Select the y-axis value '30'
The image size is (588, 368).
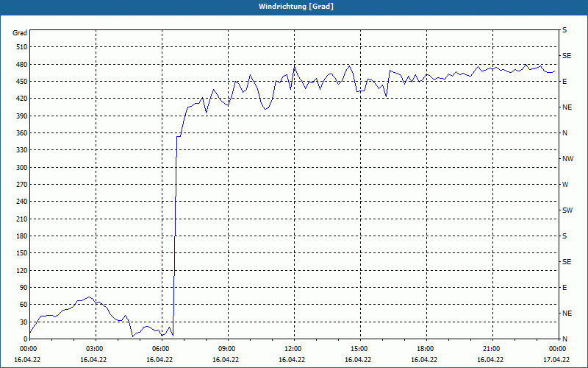[24, 322]
